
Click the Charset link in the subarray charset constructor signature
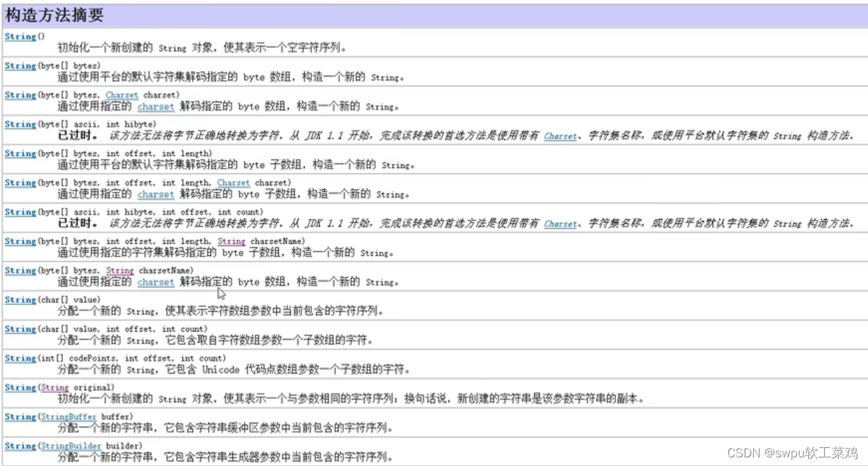pos(232,183)
